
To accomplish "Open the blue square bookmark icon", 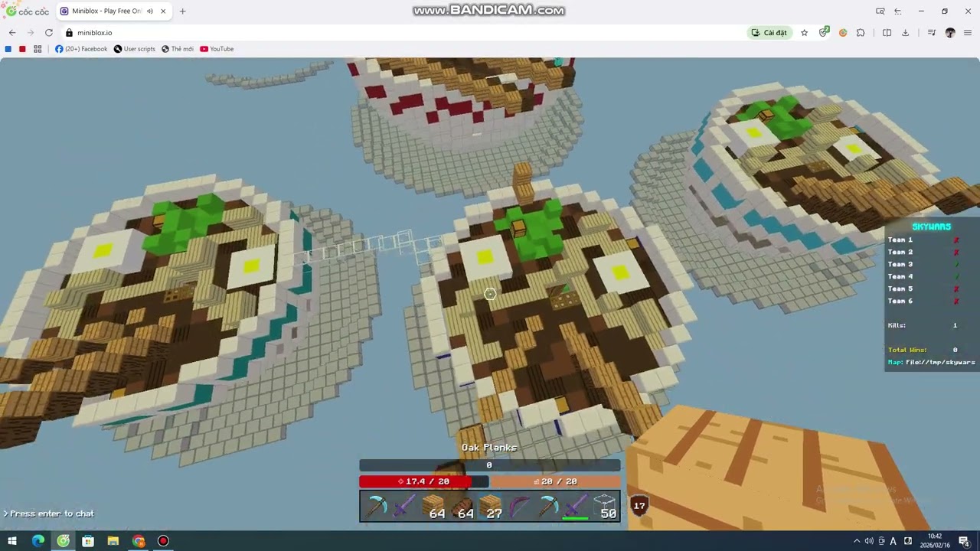I will [8, 49].
